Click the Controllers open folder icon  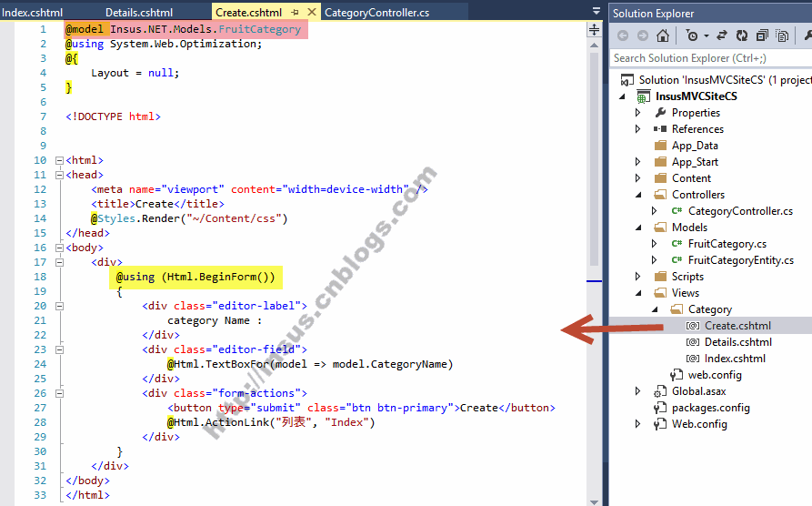tap(660, 195)
